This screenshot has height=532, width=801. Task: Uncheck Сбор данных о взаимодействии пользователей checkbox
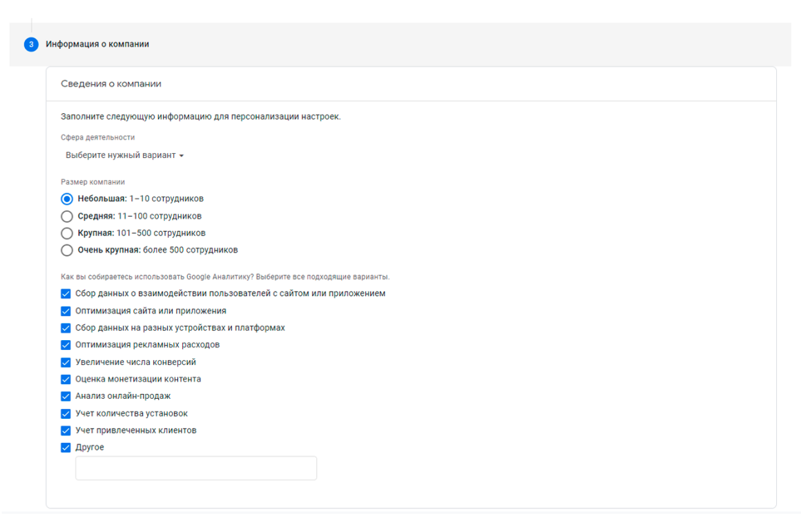(66, 293)
